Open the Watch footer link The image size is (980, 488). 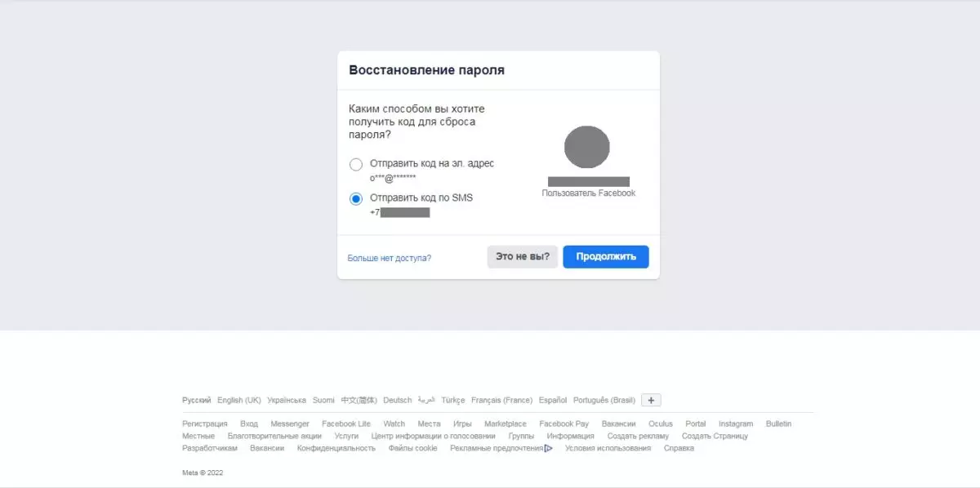[x=394, y=424]
